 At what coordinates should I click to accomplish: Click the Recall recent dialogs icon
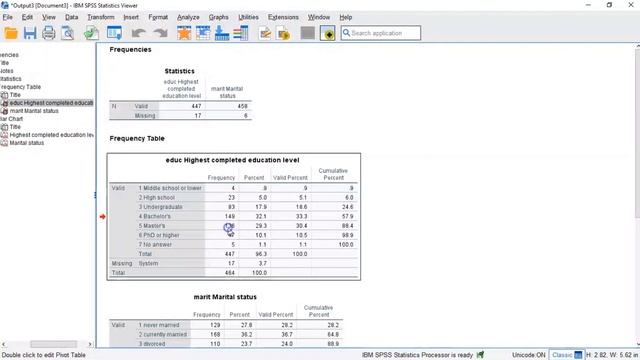114,33
